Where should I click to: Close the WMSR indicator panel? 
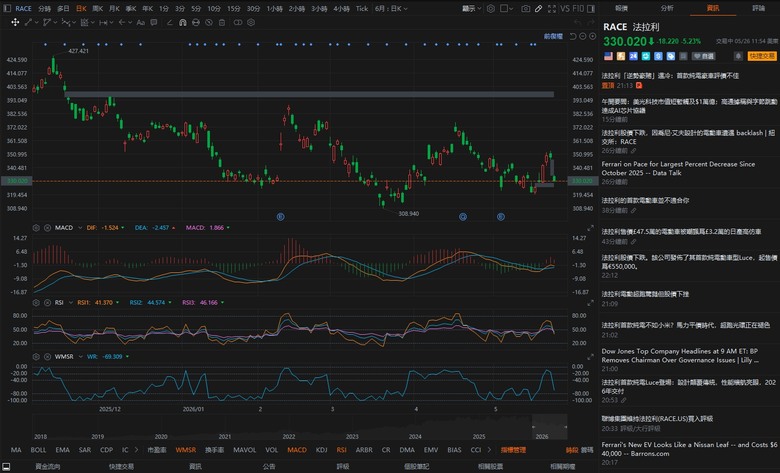click(x=47, y=357)
